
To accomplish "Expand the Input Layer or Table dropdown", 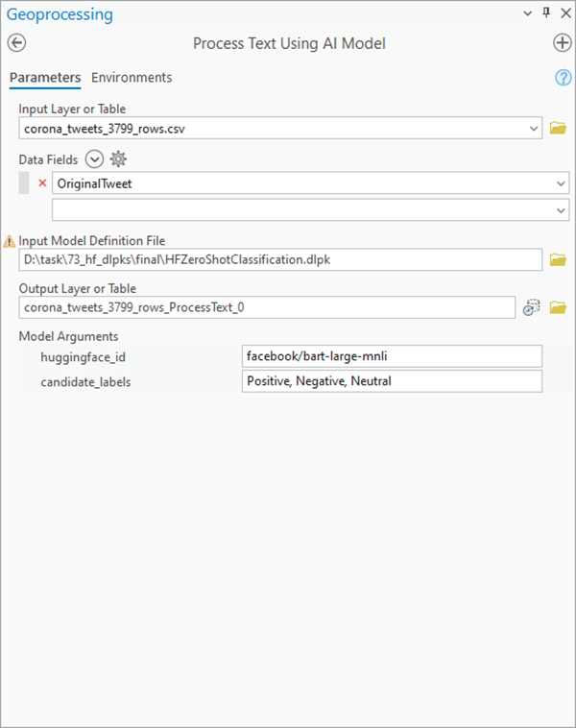I will (534, 128).
